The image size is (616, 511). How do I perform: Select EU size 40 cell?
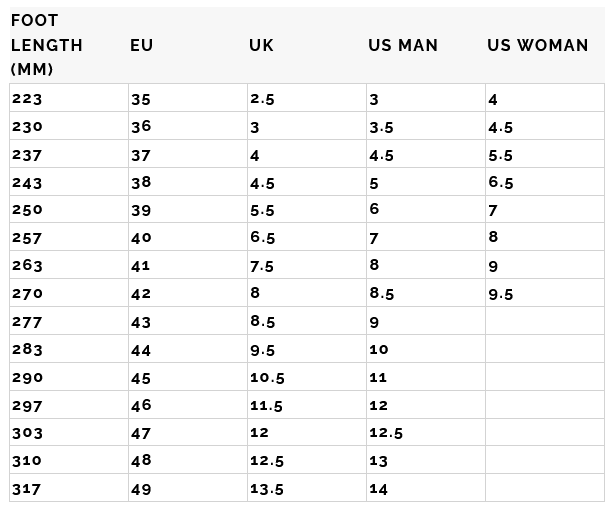coord(141,238)
